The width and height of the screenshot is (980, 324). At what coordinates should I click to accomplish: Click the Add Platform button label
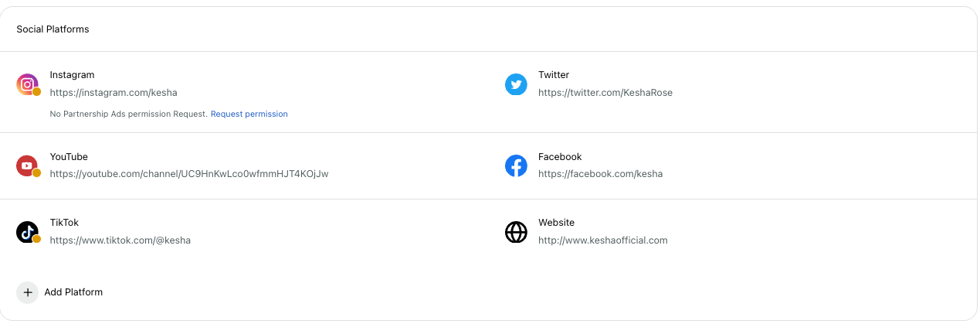pyautogui.click(x=73, y=292)
